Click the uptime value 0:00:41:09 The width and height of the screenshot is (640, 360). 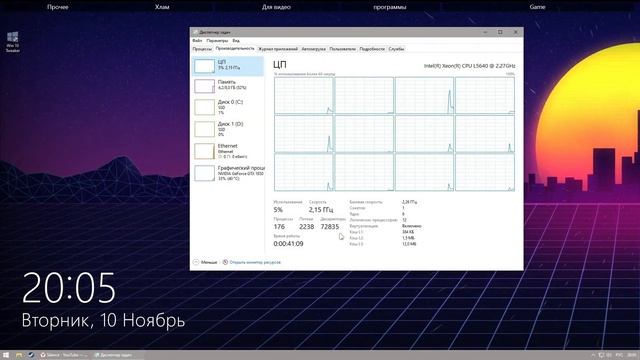(x=289, y=244)
